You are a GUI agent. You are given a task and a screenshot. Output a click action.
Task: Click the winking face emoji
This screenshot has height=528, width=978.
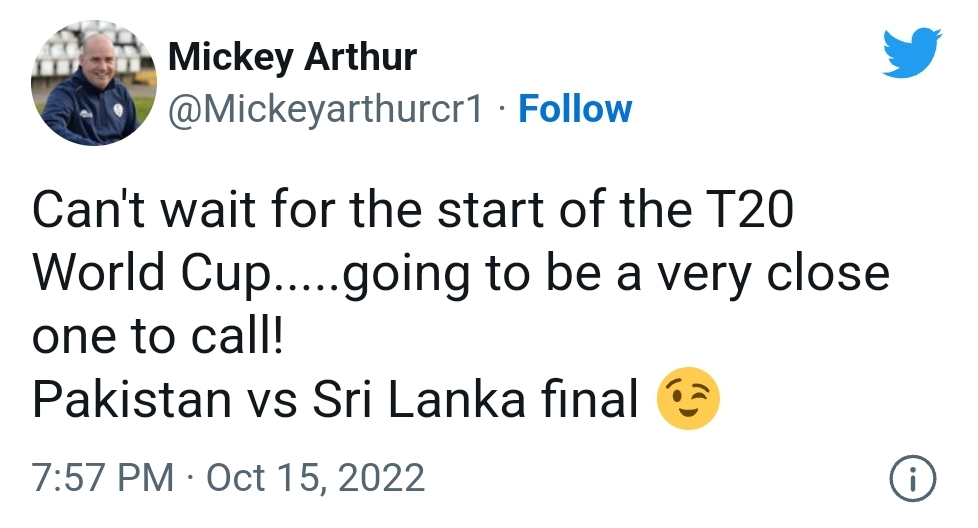[x=688, y=400]
